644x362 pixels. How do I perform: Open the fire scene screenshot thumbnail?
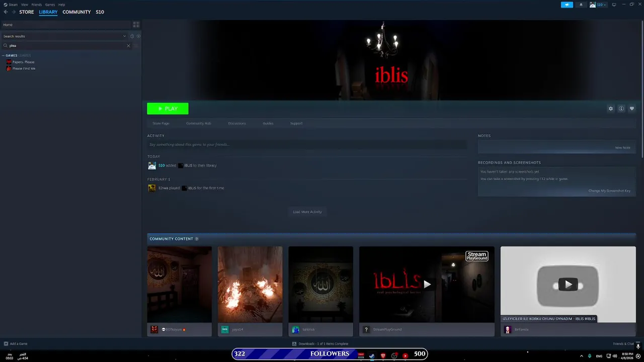[250, 284]
